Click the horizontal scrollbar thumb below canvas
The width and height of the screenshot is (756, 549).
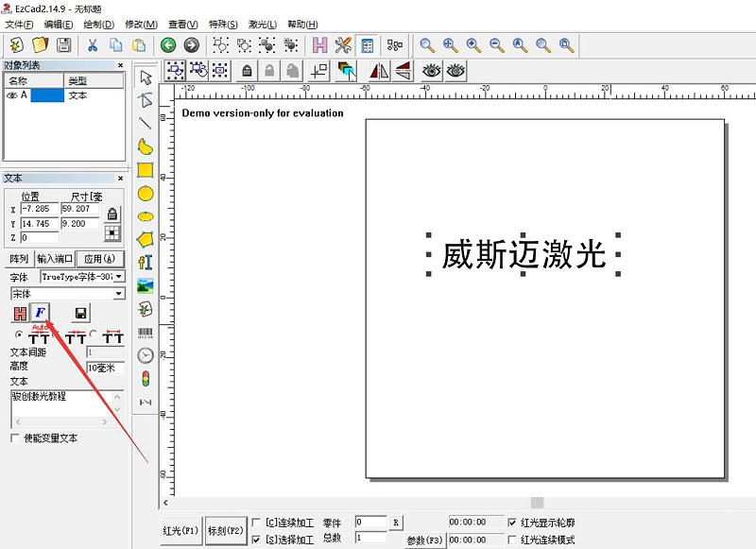tap(537, 503)
